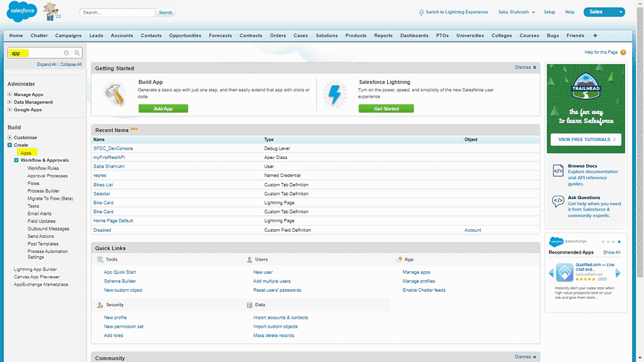Click the Build App hammer icon
The width and height of the screenshot is (644, 362).
pos(114,94)
